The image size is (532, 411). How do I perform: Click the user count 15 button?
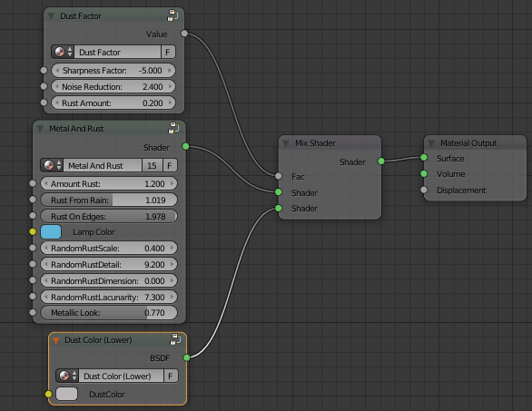pos(152,165)
